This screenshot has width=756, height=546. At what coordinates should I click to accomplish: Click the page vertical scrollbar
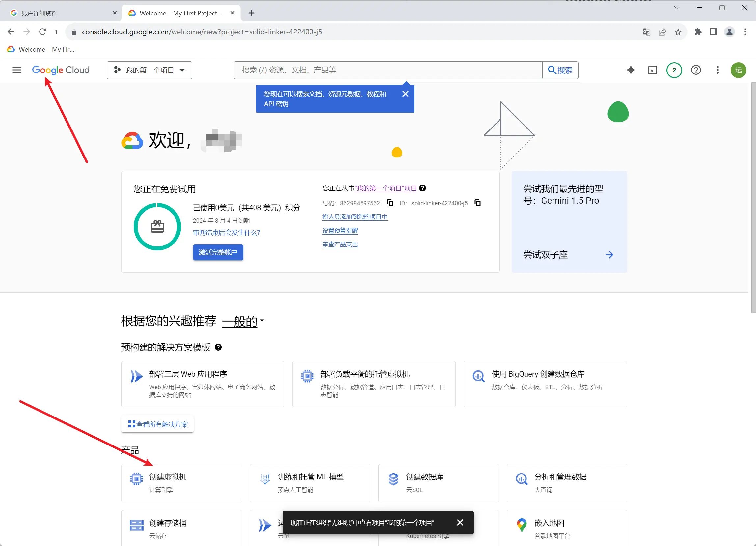tap(753, 198)
